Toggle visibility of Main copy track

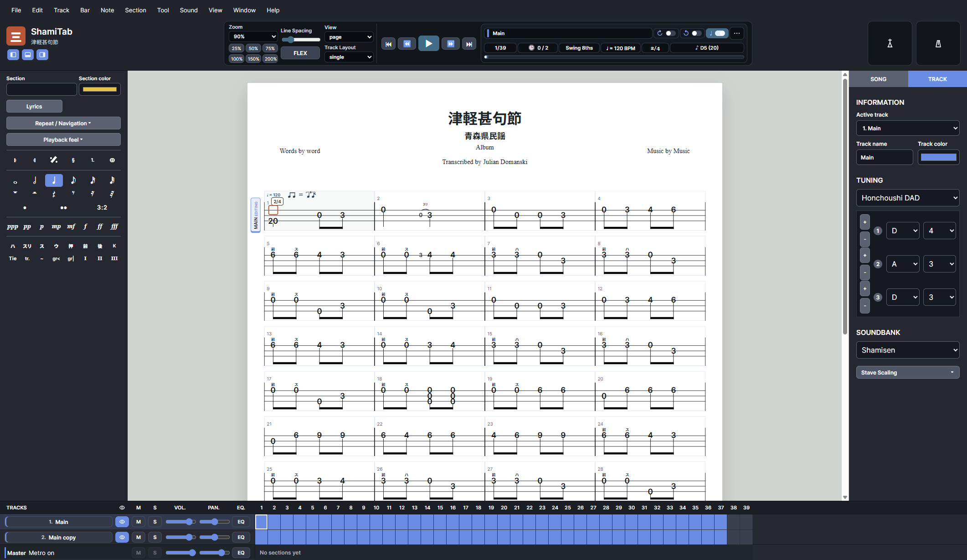(x=122, y=537)
